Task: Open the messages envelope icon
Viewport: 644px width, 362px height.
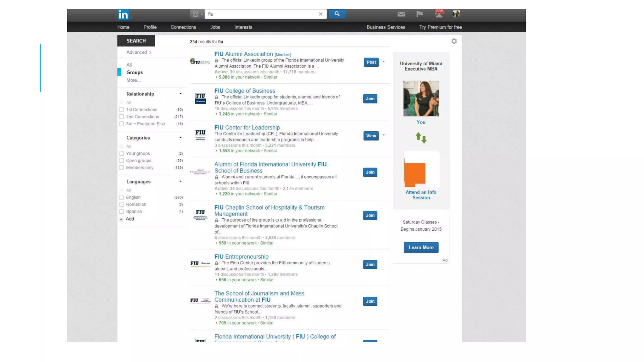Action: [x=401, y=14]
